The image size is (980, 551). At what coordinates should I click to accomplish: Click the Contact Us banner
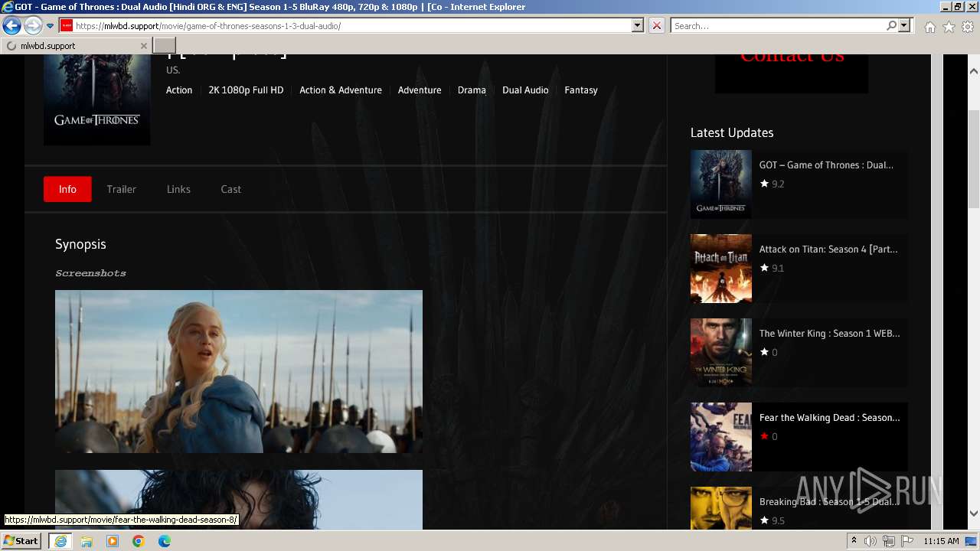(792, 73)
